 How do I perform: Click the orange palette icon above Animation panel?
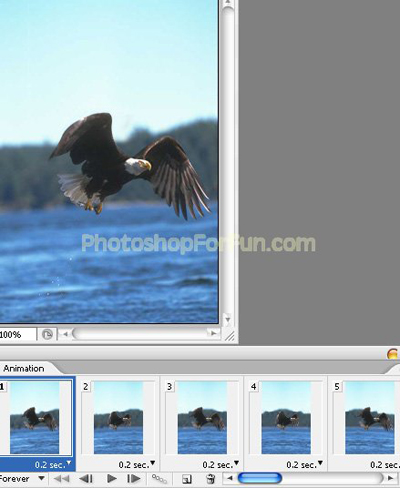pyautogui.click(x=393, y=353)
